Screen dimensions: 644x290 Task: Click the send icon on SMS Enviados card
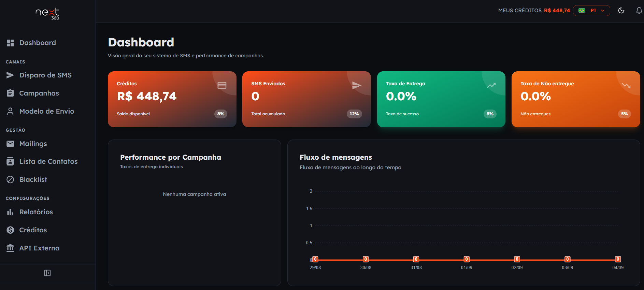(357, 85)
